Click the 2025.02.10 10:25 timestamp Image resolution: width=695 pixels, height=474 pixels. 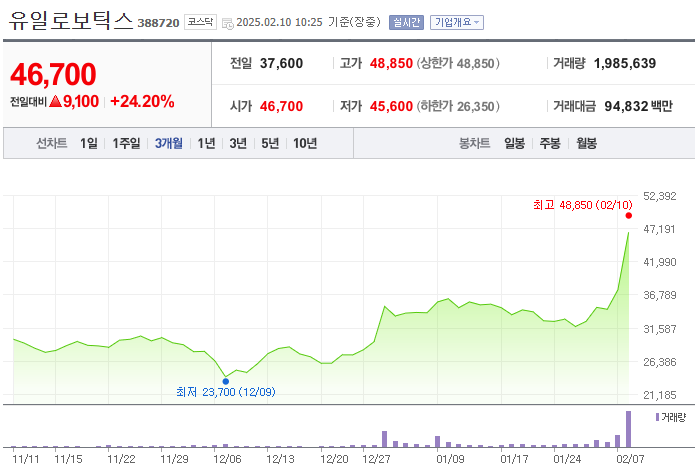click(x=280, y=22)
